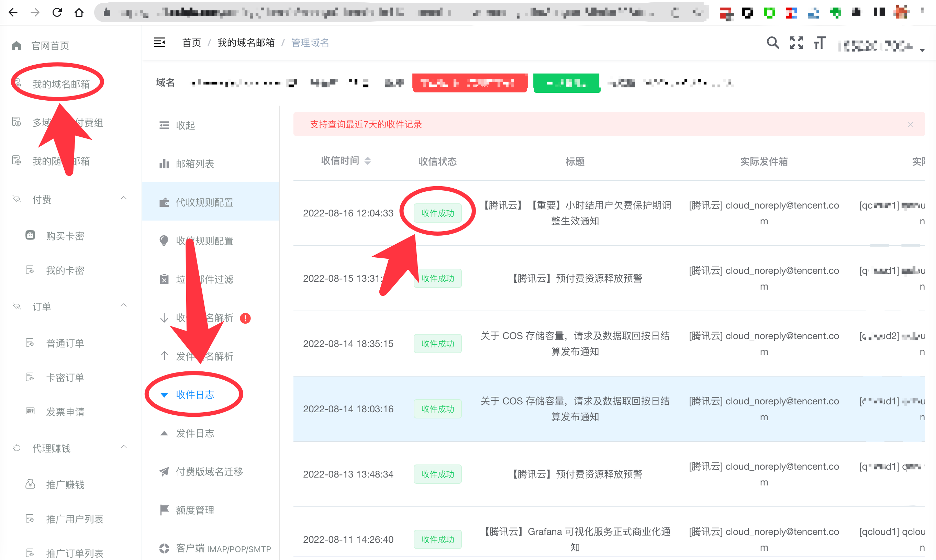Click the 代收规则配置 wallet icon
This screenshot has height=560, width=936.
point(164,202)
